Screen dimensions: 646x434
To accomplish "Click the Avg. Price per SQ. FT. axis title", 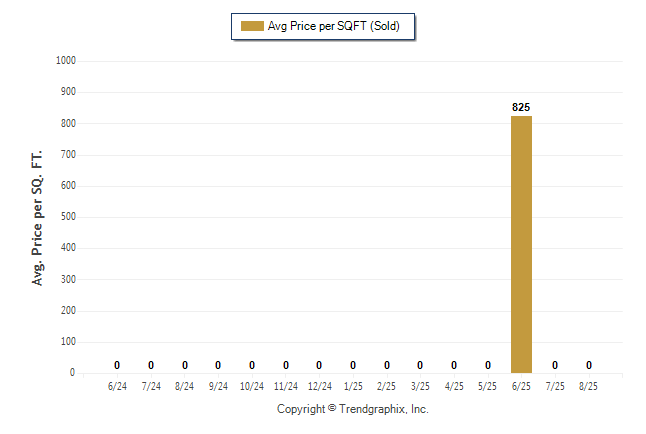I will point(37,218).
